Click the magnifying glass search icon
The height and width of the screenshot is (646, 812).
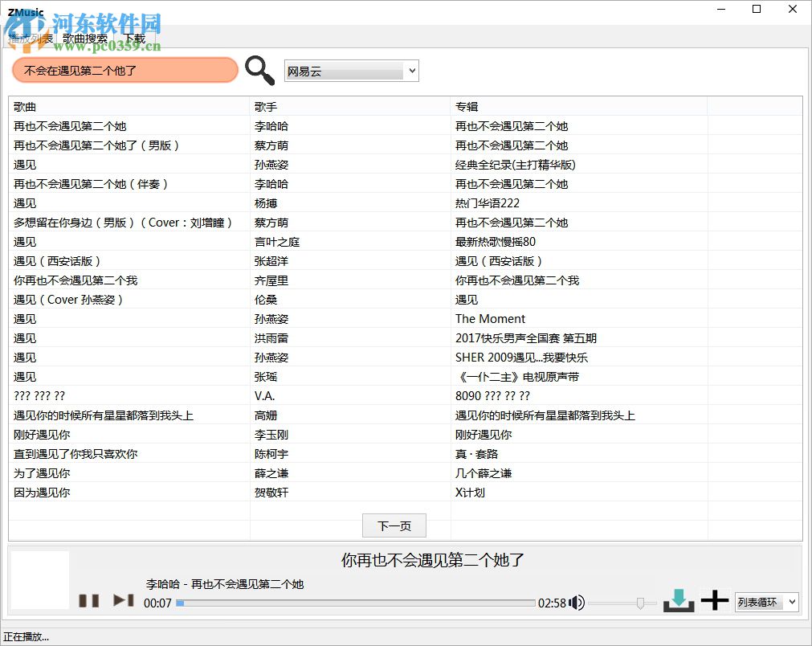[259, 71]
